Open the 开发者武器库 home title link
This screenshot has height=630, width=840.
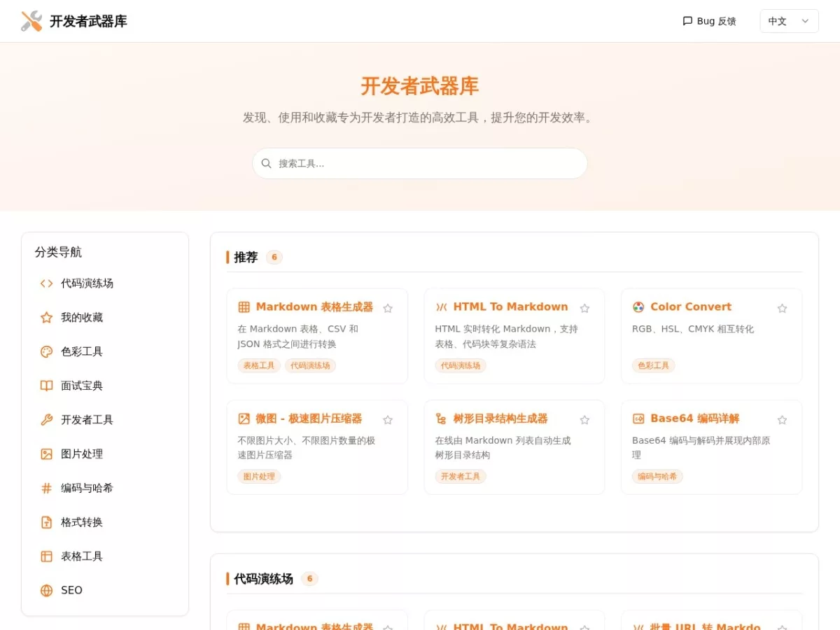(x=88, y=21)
